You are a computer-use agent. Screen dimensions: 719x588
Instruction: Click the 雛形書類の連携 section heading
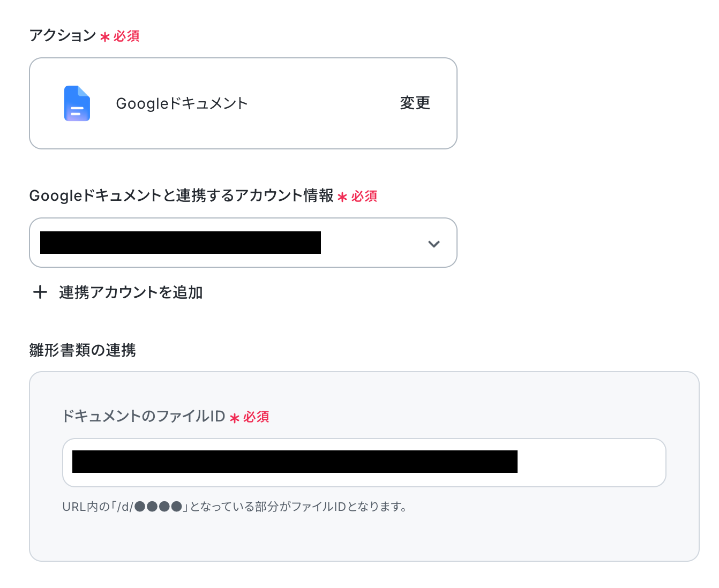coord(83,350)
